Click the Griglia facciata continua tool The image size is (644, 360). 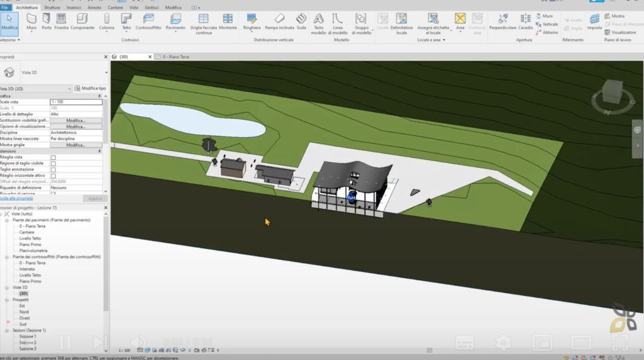coord(203,23)
